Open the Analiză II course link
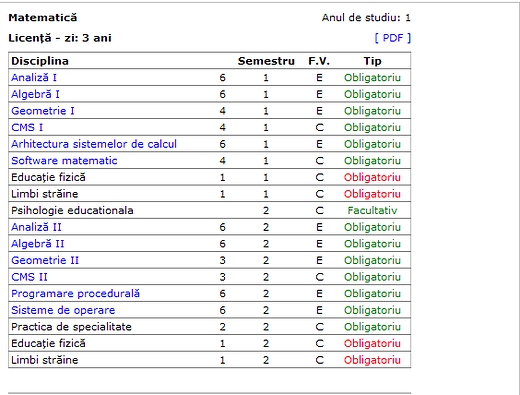 coord(36,227)
